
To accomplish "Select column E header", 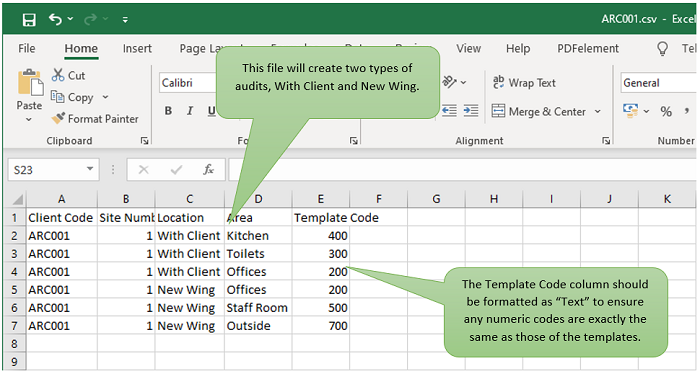I will [321, 199].
